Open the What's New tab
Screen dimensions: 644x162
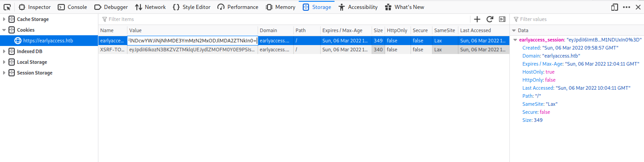coord(405,7)
